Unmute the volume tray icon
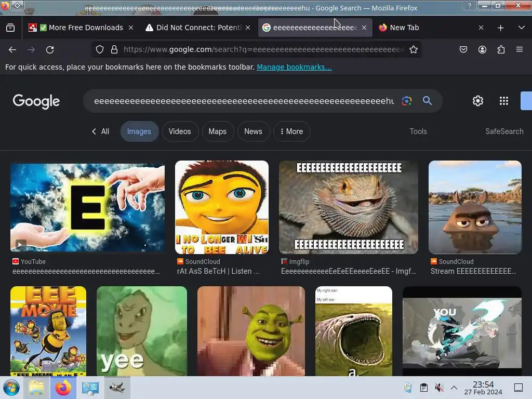532x399 pixels. click(439, 388)
